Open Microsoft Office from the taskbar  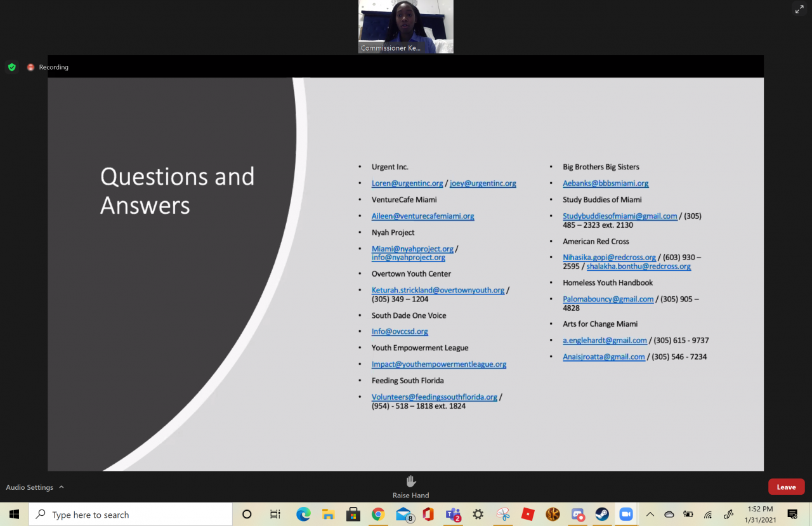(428, 514)
